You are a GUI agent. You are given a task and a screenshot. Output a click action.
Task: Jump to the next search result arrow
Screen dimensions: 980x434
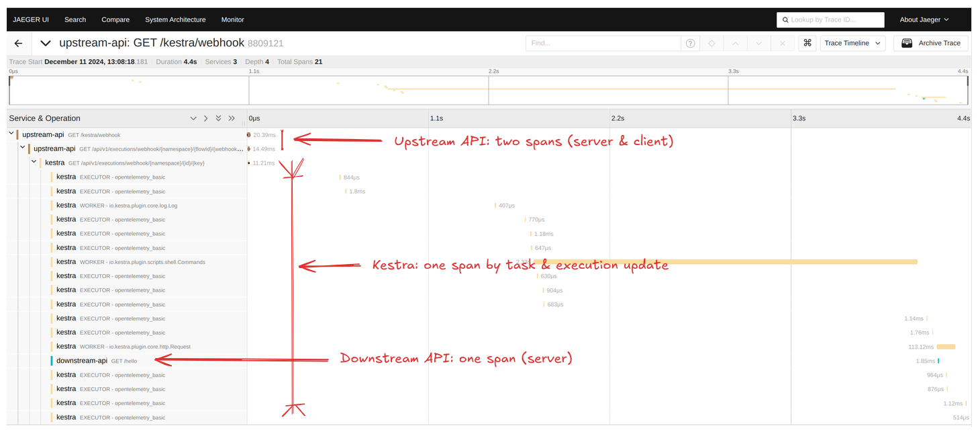click(758, 43)
